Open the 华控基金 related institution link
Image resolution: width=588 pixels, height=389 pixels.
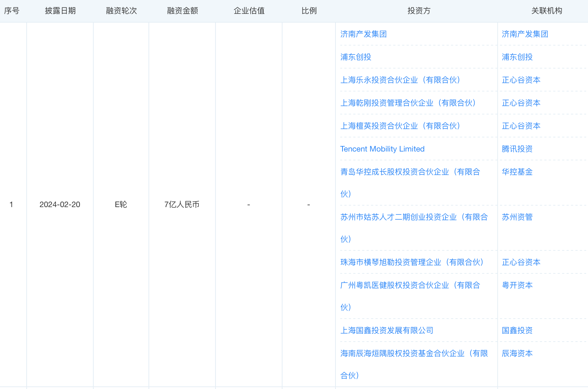click(x=517, y=172)
